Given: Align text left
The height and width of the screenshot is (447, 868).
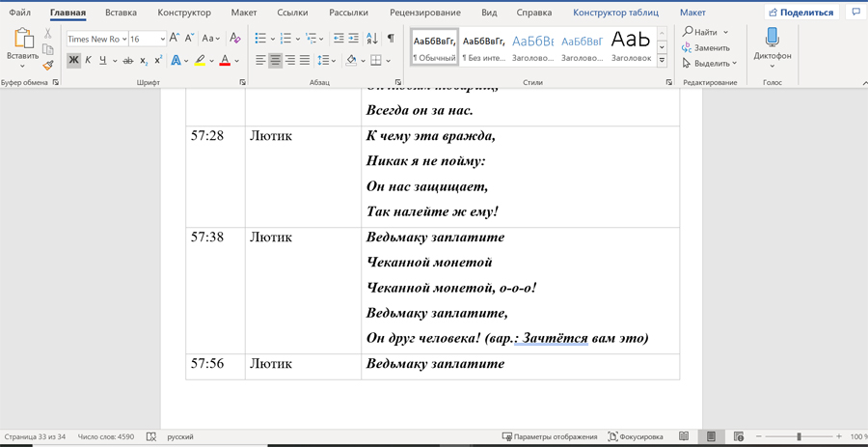Looking at the screenshot, I should 260,61.
